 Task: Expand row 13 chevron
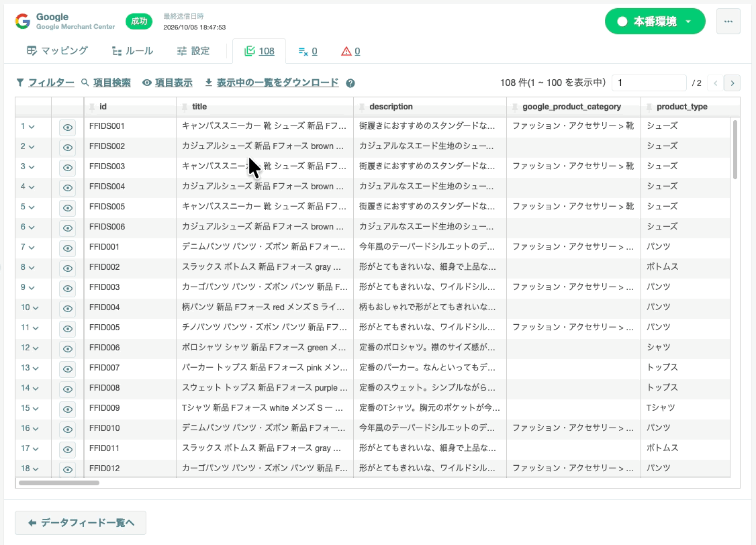(x=35, y=368)
